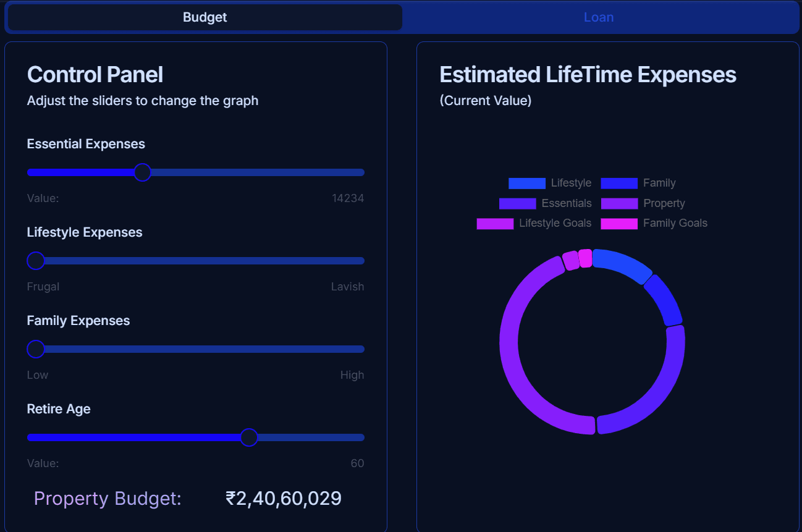Screen dimensions: 802x532
Task: Click the Lifestyle Goals donut segment
Action: [571, 260]
